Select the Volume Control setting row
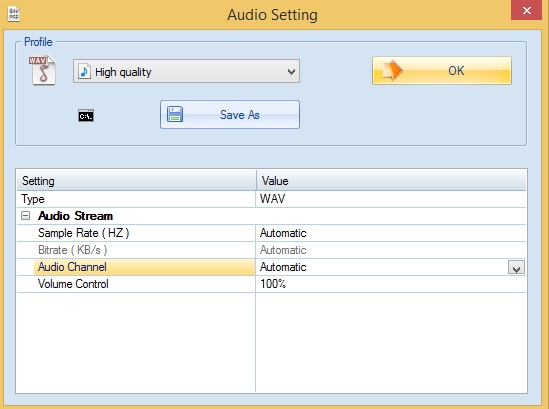Image resolution: width=549 pixels, height=409 pixels. pyautogui.click(x=271, y=284)
